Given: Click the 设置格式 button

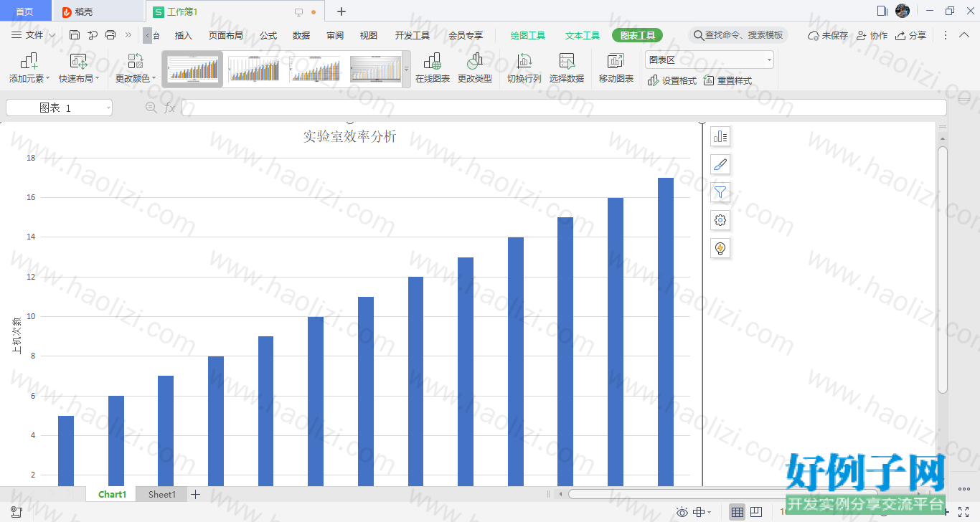Looking at the screenshot, I should coord(672,81).
